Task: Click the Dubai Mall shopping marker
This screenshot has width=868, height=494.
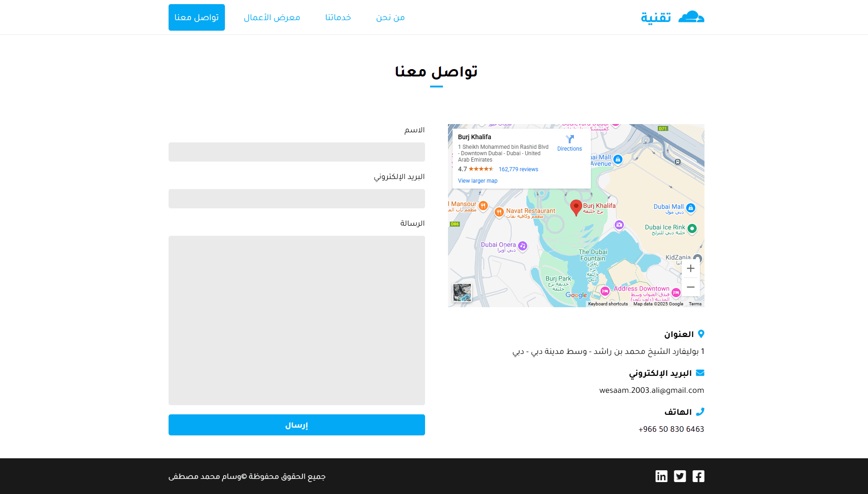Action: coord(691,208)
